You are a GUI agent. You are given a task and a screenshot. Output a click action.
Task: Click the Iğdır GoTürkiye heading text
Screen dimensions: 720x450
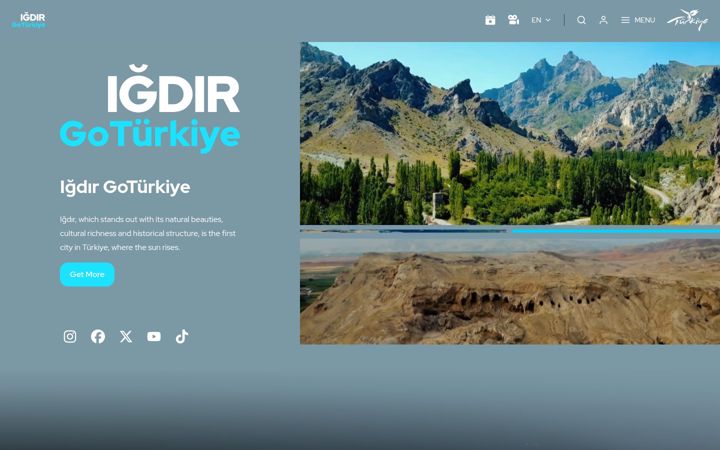(x=125, y=187)
